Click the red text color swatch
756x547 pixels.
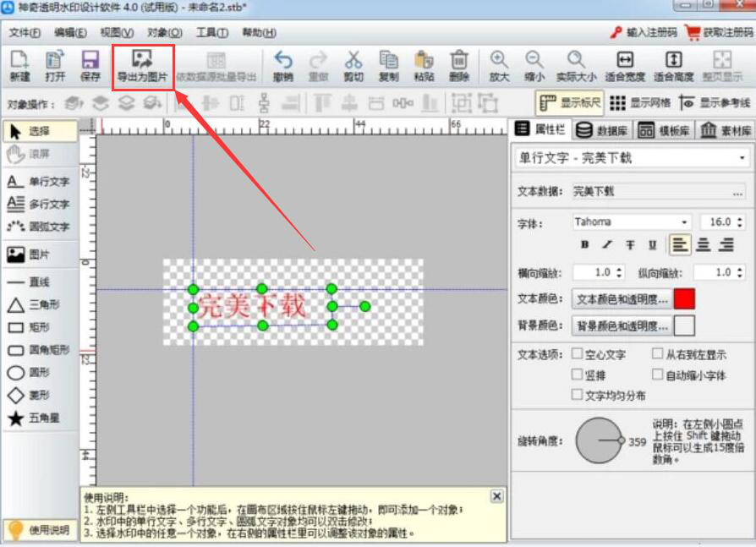click(684, 298)
